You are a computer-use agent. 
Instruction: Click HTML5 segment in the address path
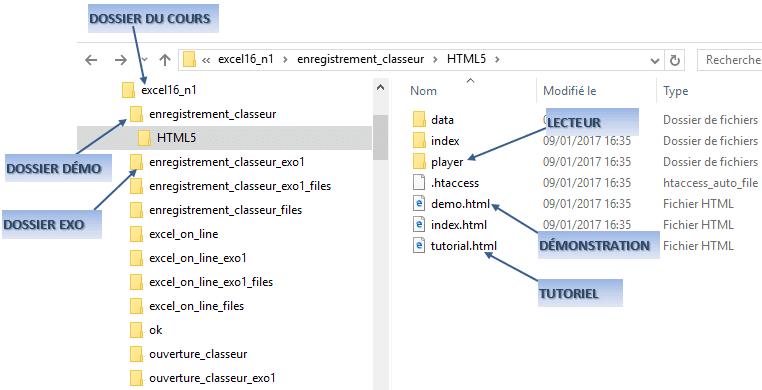[x=466, y=60]
